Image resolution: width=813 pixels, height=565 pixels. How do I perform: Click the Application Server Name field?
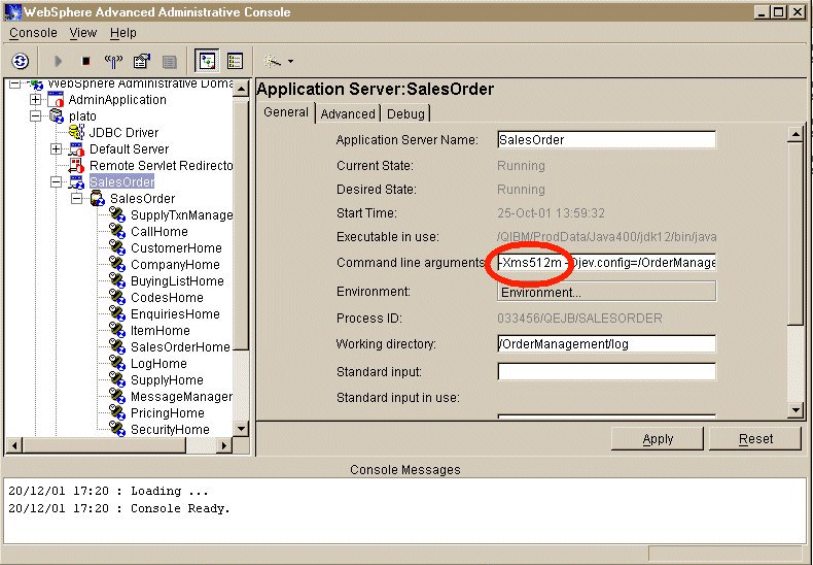click(606, 140)
